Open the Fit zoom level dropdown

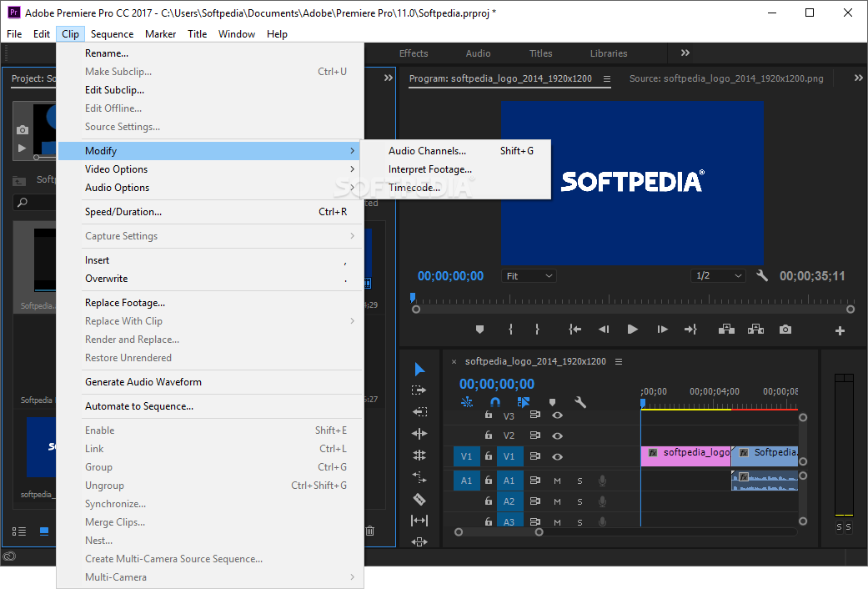(x=529, y=276)
